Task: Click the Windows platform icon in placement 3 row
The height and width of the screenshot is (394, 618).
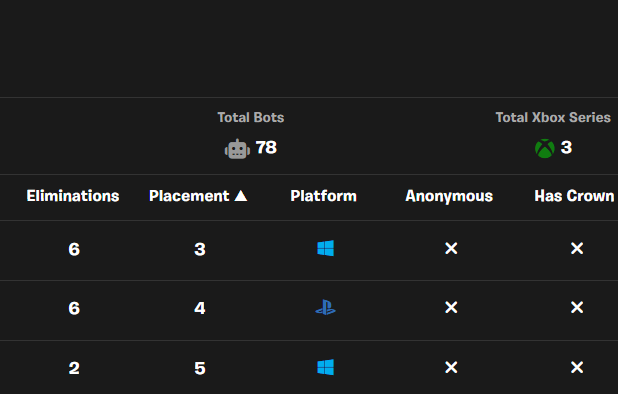Action: 326,248
